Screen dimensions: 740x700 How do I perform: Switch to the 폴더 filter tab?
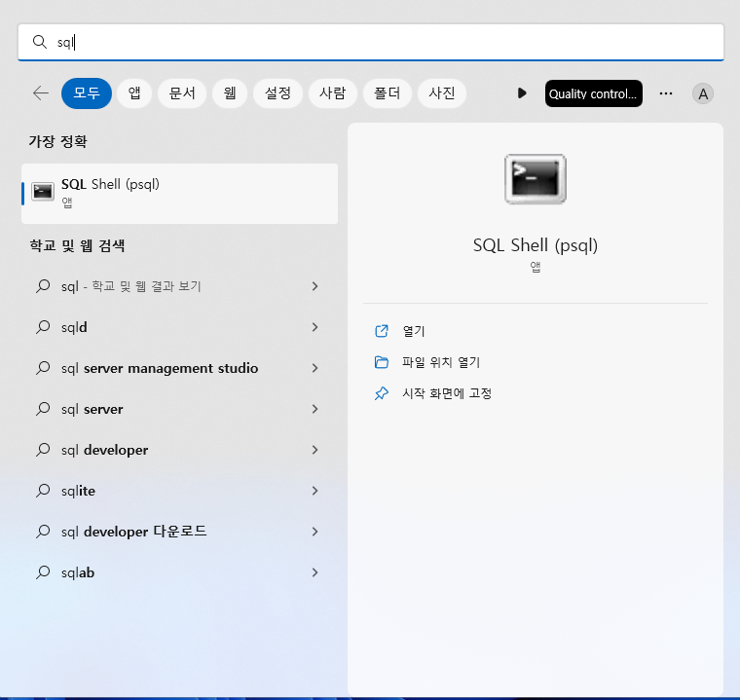387,93
